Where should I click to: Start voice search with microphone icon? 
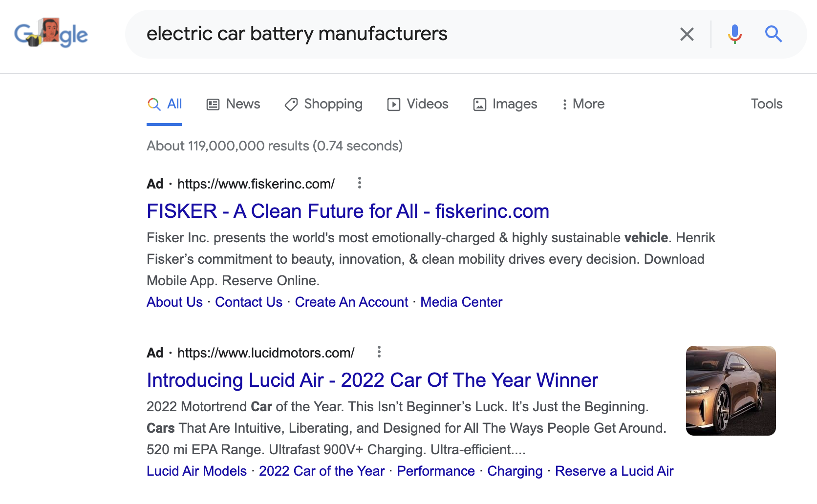click(734, 34)
